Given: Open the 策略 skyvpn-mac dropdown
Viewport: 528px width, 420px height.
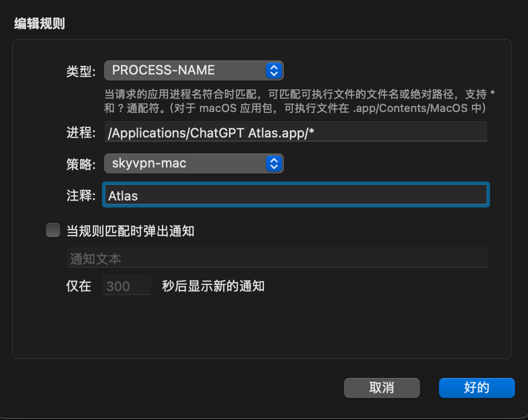Looking at the screenshot, I should coord(185,163).
